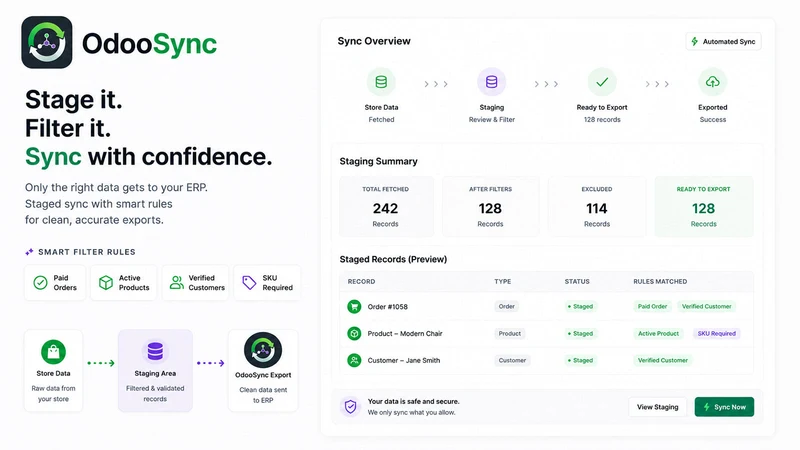Click the OdooSync Export clean data card

click(263, 370)
